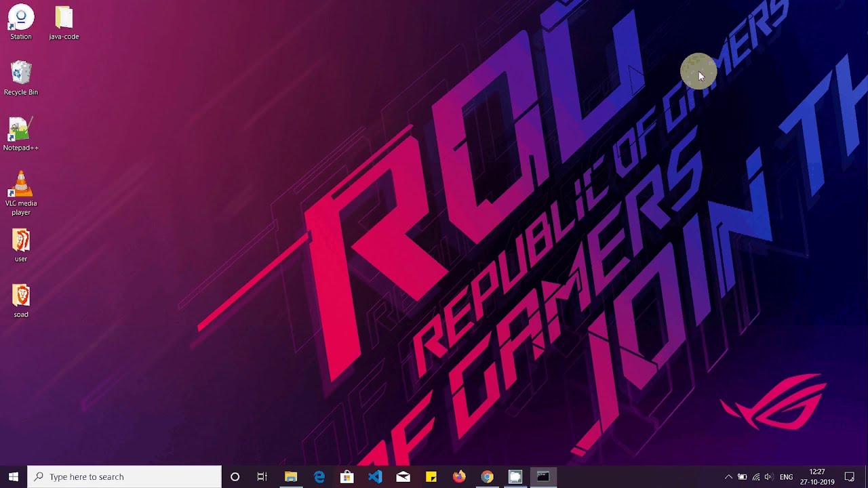Select the VLC media player shortcut
Screen dimensions: 868x488
[x=21, y=193]
